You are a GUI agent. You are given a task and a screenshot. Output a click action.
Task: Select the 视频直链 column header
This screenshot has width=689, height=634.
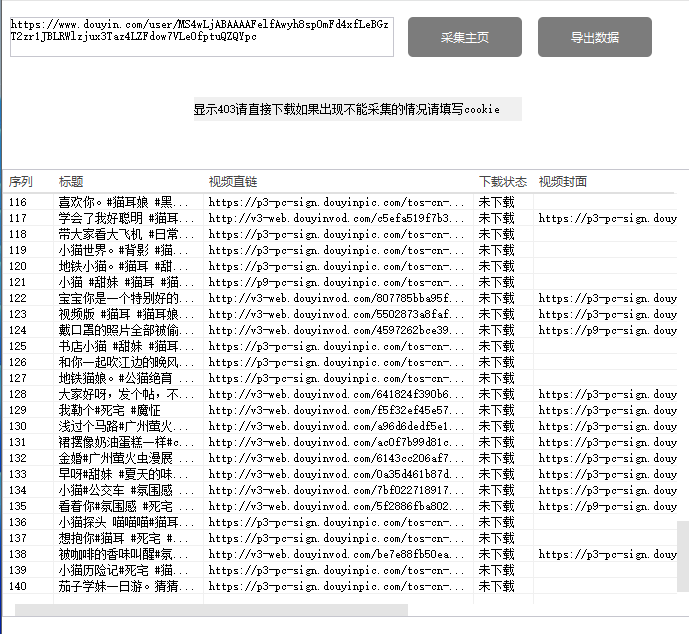233,182
